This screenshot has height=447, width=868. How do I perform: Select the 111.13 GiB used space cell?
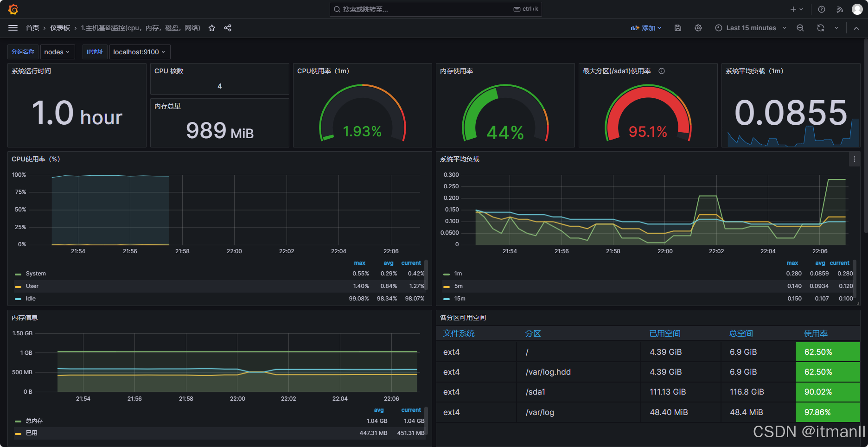[681, 392]
